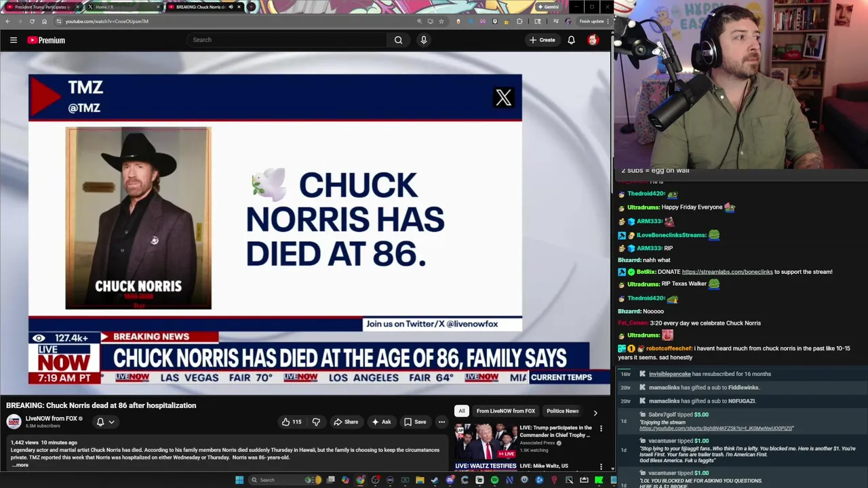Click the X logo in the video
Screen dimensions: 868x488
503,98
